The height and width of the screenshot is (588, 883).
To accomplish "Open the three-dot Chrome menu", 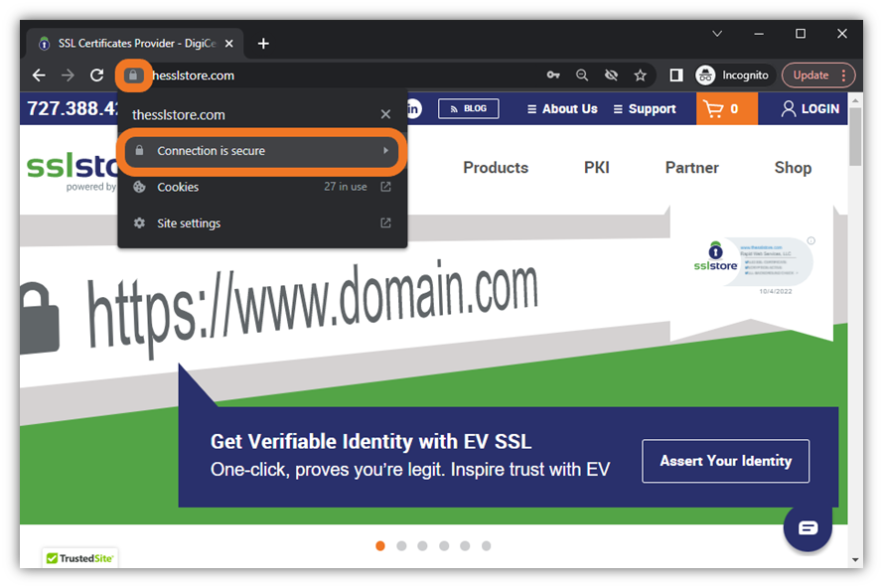I will (843, 75).
